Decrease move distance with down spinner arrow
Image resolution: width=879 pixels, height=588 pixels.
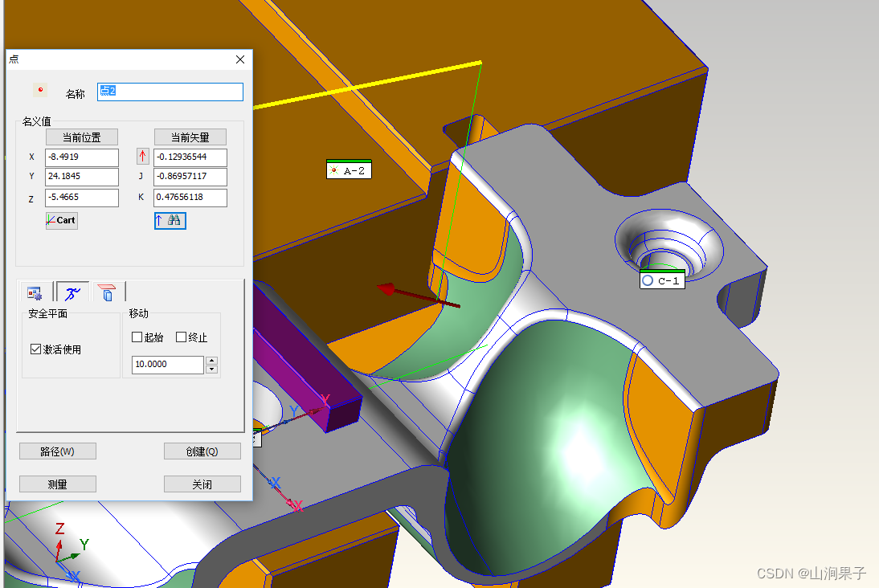coord(212,369)
